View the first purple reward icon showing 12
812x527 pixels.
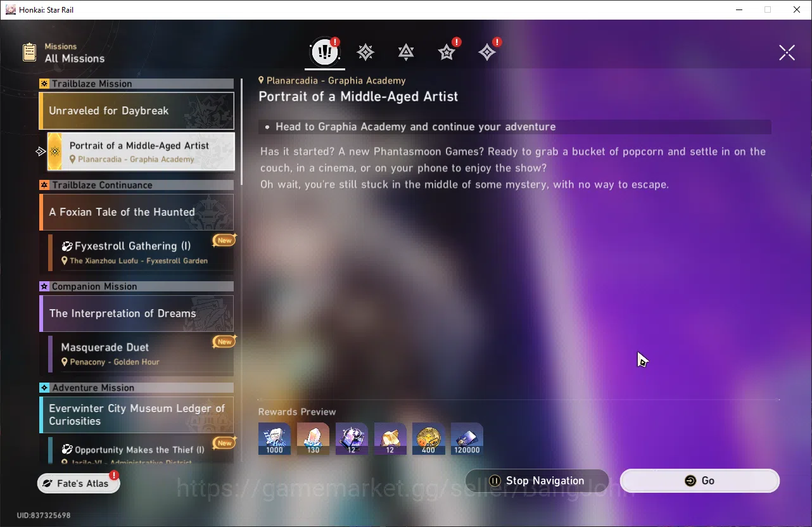352,438
